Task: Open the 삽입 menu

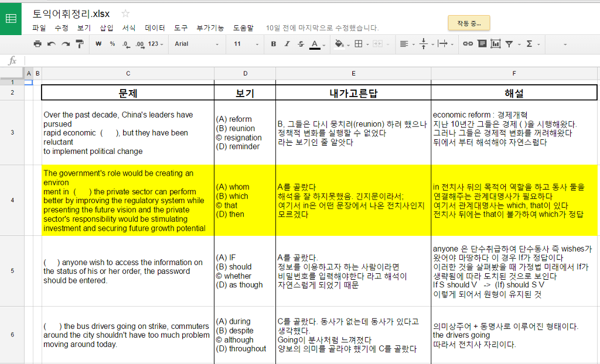Action: coord(107,28)
